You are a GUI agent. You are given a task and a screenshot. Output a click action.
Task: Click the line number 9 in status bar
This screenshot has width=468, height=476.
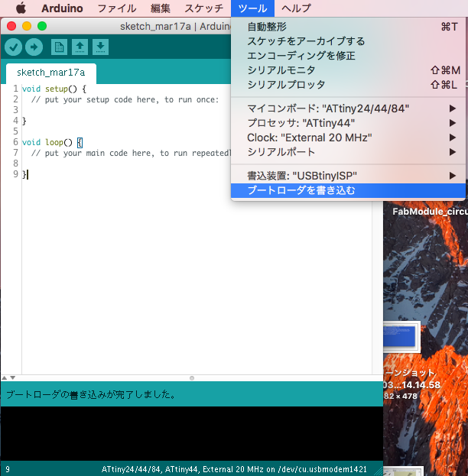(8, 469)
